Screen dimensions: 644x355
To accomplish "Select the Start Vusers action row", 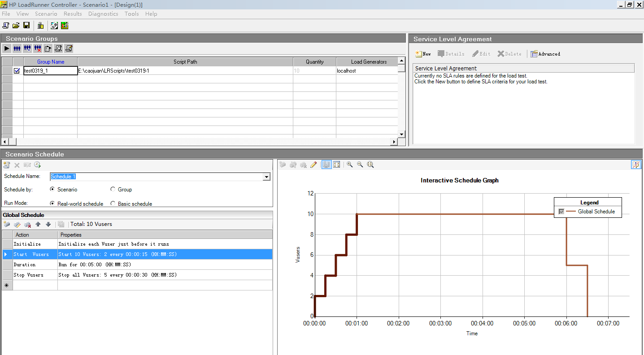I will pyautogui.click(x=137, y=254).
